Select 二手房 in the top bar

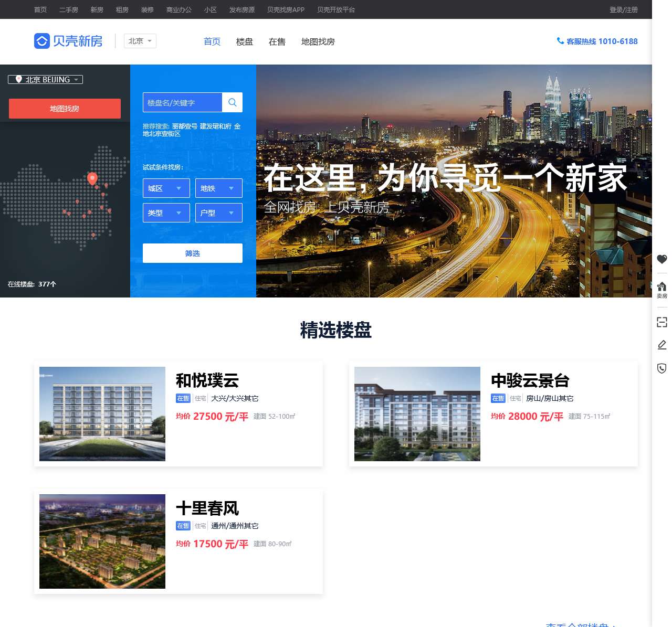(x=69, y=9)
